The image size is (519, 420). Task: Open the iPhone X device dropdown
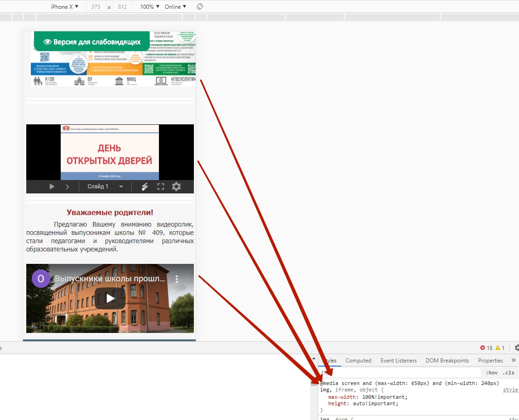[64, 6]
